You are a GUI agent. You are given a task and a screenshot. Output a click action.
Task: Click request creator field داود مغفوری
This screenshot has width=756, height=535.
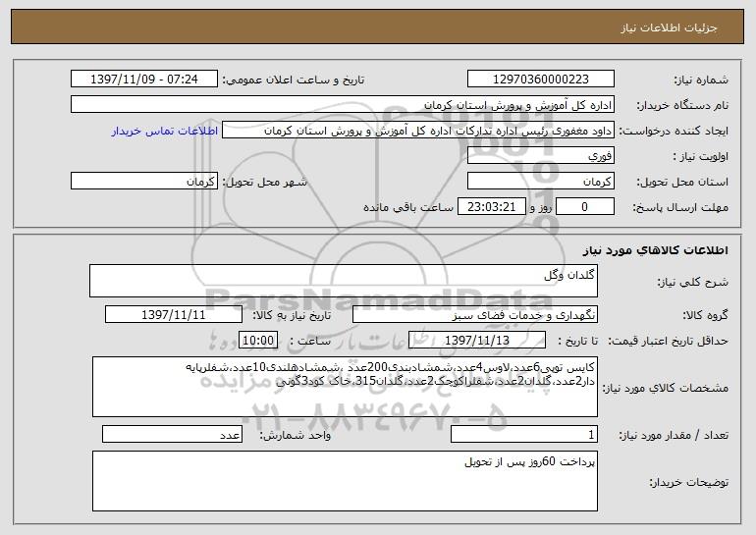tap(418, 131)
